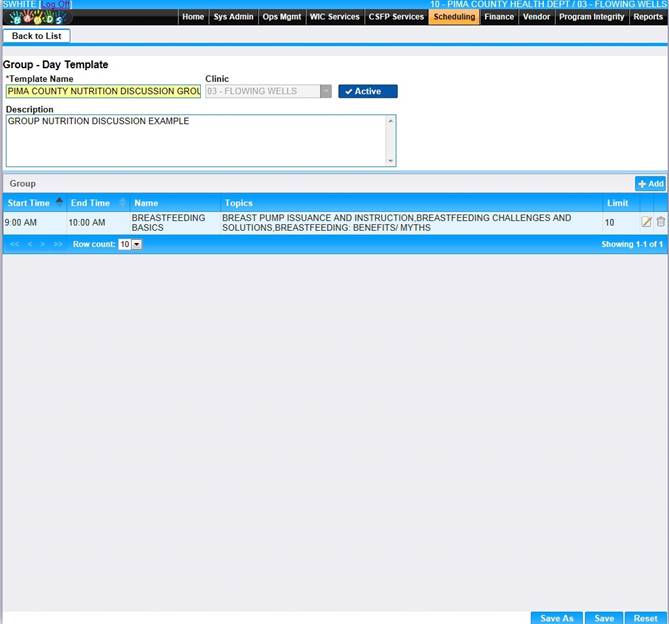Edit the Breastfeeding Basics row

click(x=646, y=222)
